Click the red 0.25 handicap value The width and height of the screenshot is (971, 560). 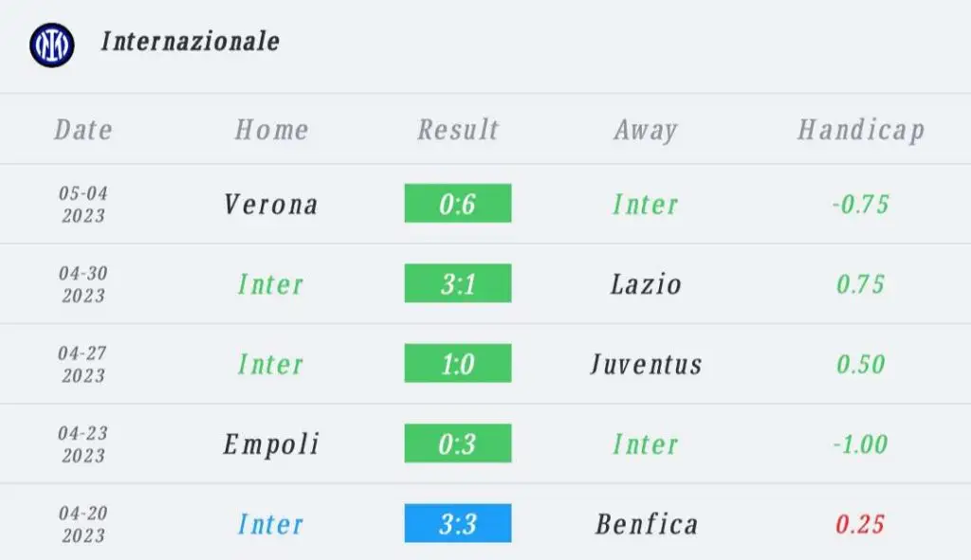click(860, 524)
